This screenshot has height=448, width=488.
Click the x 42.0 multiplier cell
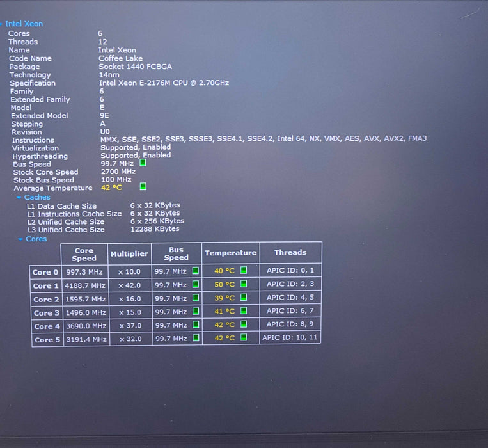point(129,285)
